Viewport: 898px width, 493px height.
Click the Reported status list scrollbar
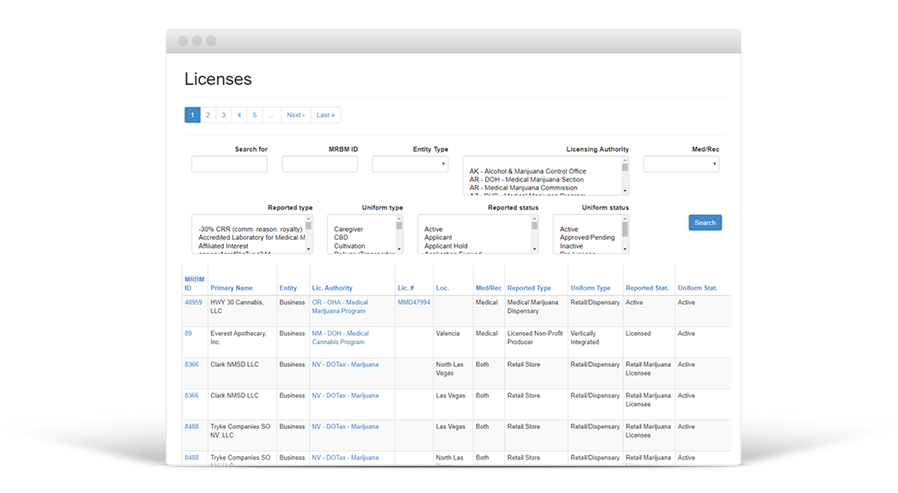[x=534, y=234]
